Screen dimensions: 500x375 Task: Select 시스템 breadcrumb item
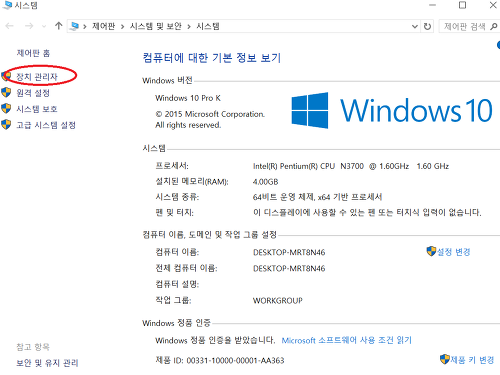click(208, 26)
